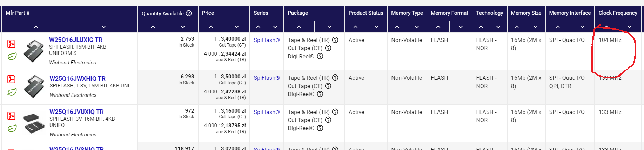Sort Price column ascending

point(211,27)
